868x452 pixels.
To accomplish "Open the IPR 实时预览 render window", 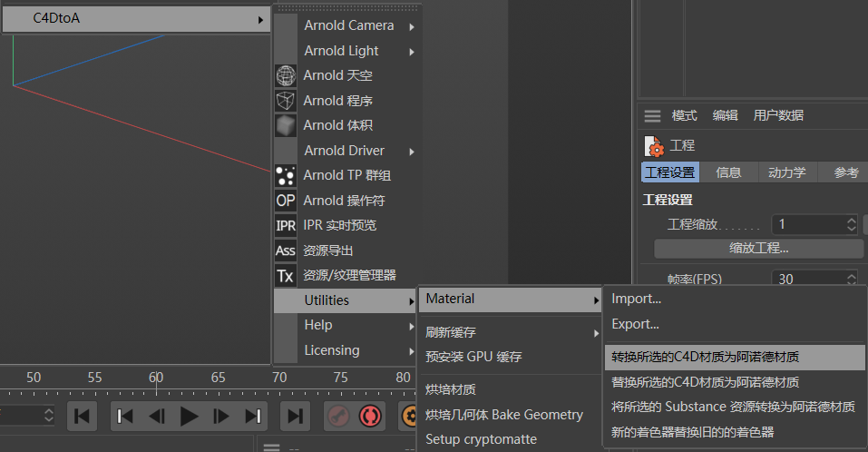I will pyautogui.click(x=346, y=225).
